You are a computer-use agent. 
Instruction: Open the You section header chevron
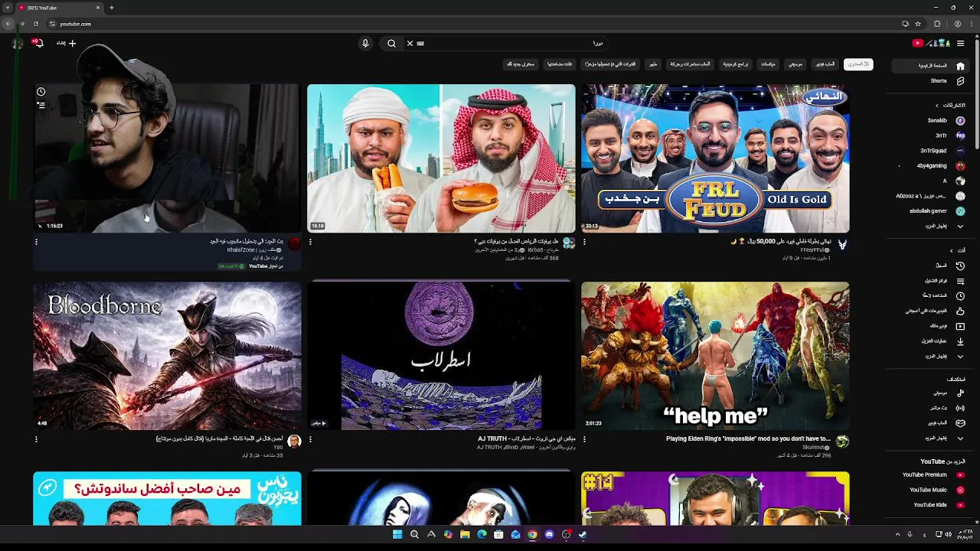click(952, 250)
